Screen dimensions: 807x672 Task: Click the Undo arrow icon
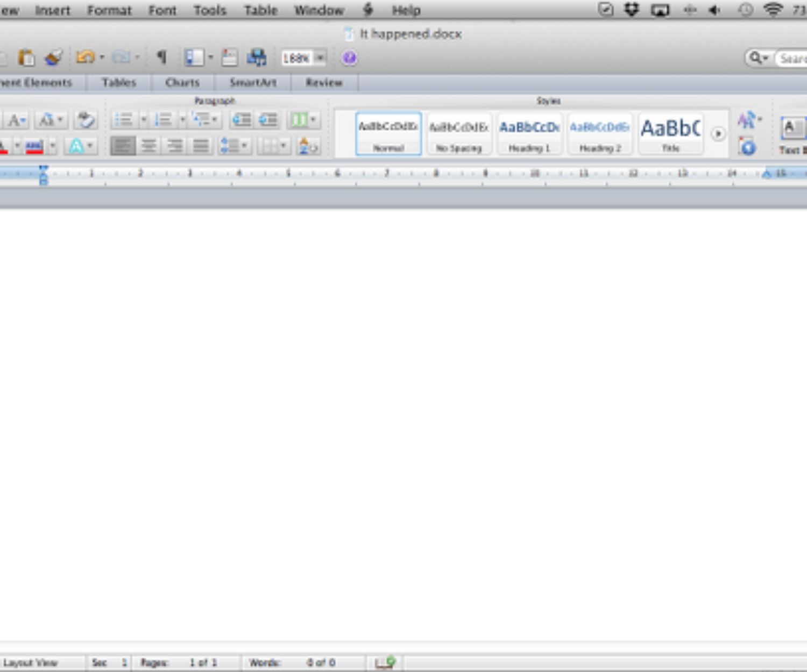pos(84,57)
